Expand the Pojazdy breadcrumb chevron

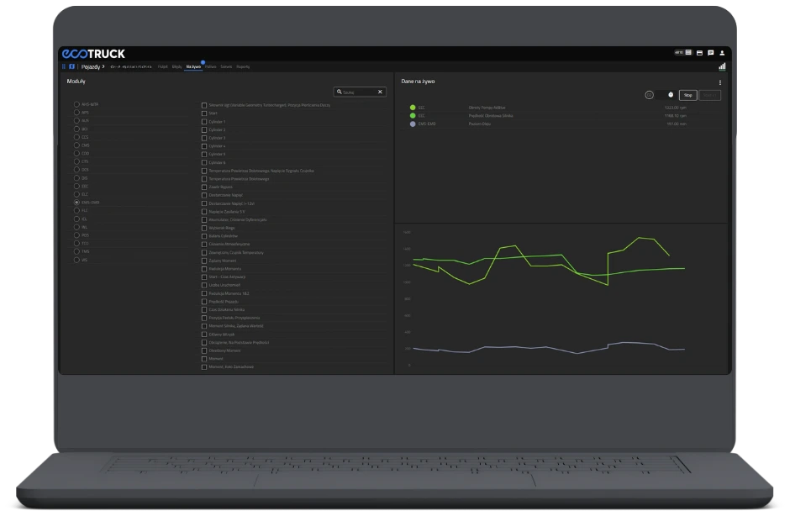click(103, 66)
